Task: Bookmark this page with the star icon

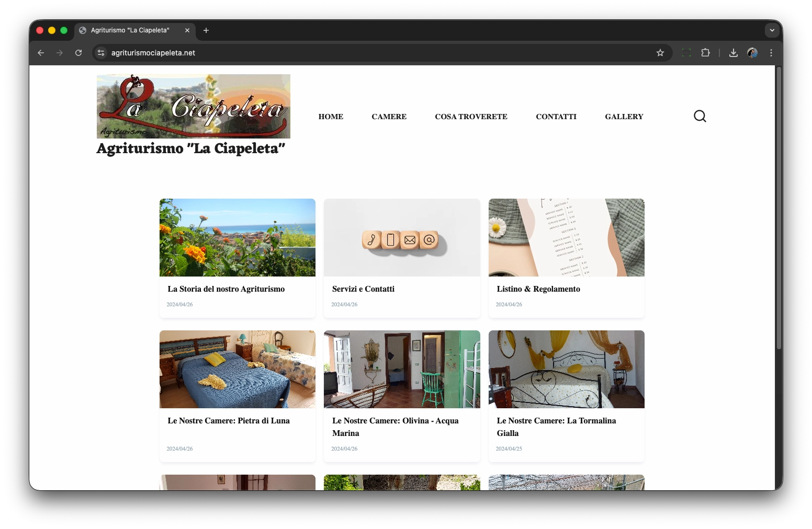Action: [x=660, y=53]
